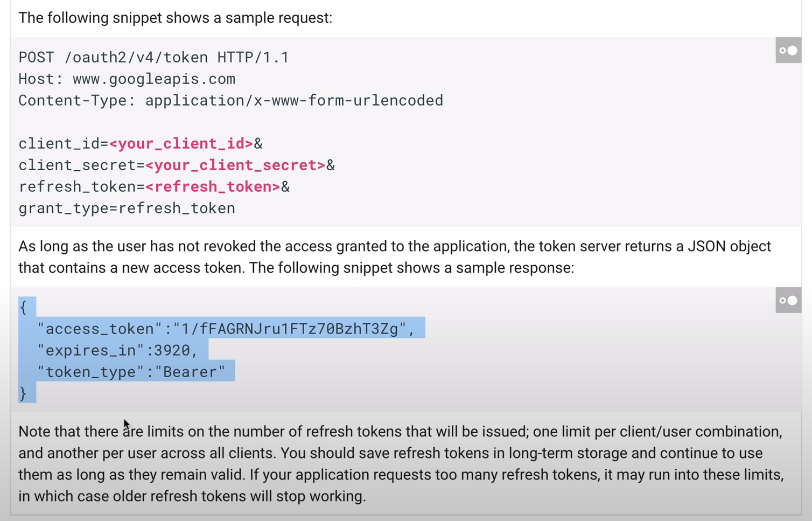The image size is (812, 521).
Task: Click the <your_client_id> placeholder
Action: click(181, 144)
